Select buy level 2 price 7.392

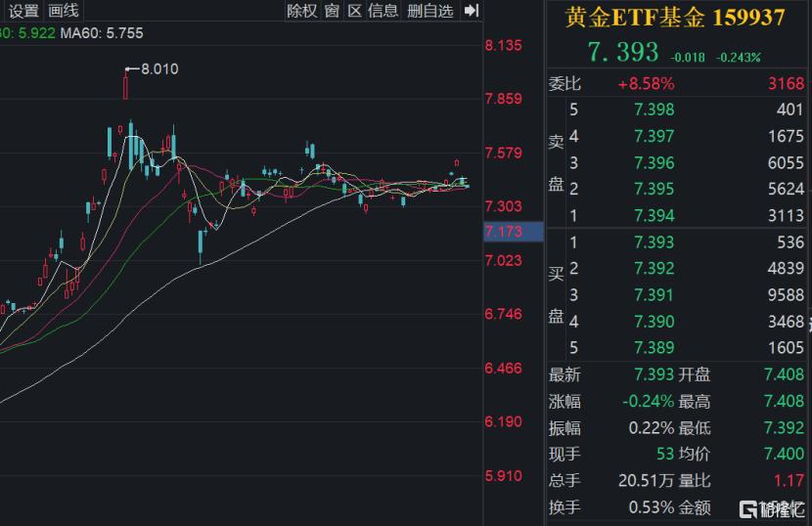[654, 268]
